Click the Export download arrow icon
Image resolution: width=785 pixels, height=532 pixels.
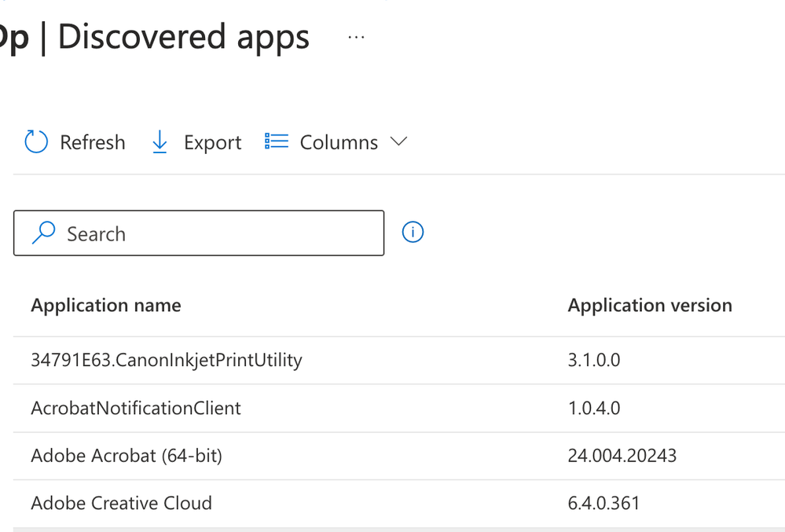pyautogui.click(x=160, y=141)
